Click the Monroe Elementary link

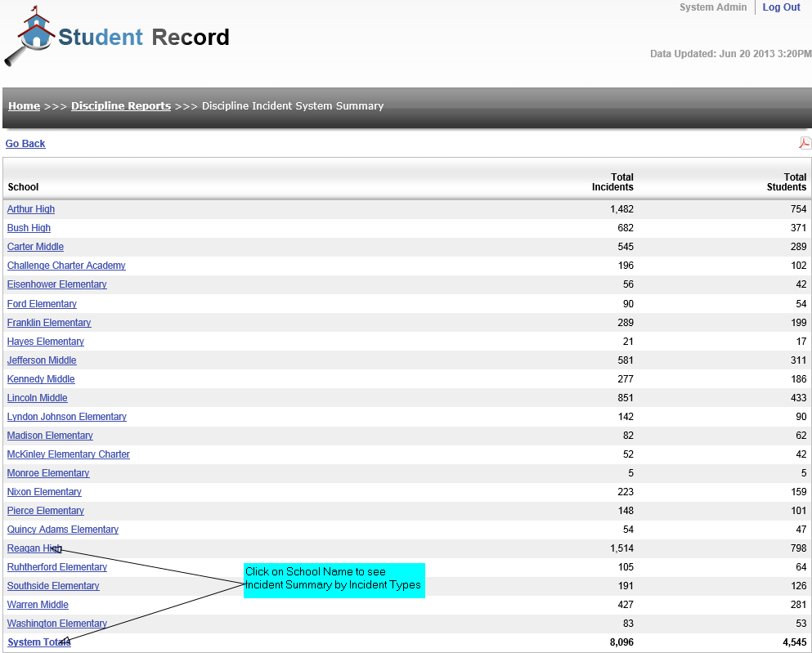[x=48, y=473]
